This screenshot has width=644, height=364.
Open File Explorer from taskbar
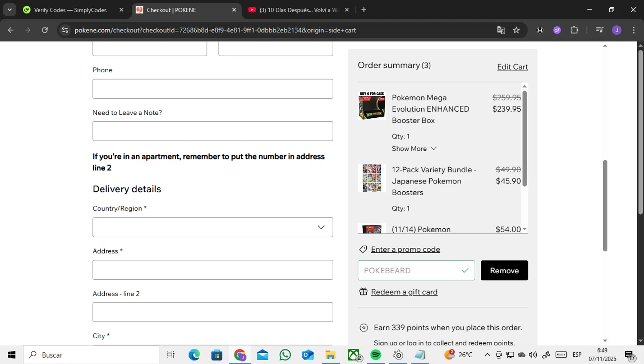(330, 355)
